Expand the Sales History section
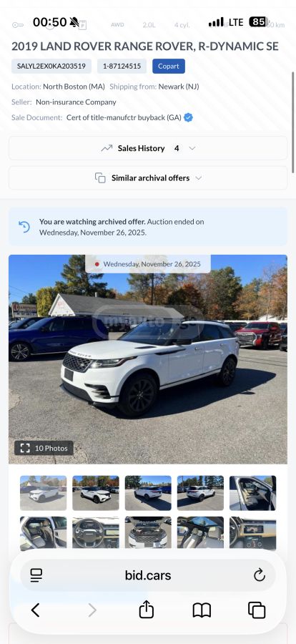 pos(148,148)
